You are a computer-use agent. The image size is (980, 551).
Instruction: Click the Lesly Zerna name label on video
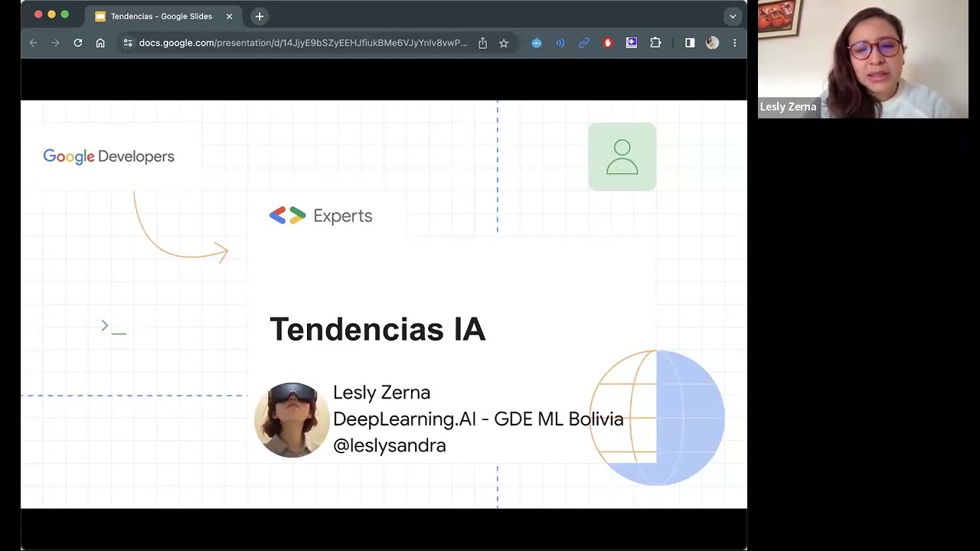(789, 107)
